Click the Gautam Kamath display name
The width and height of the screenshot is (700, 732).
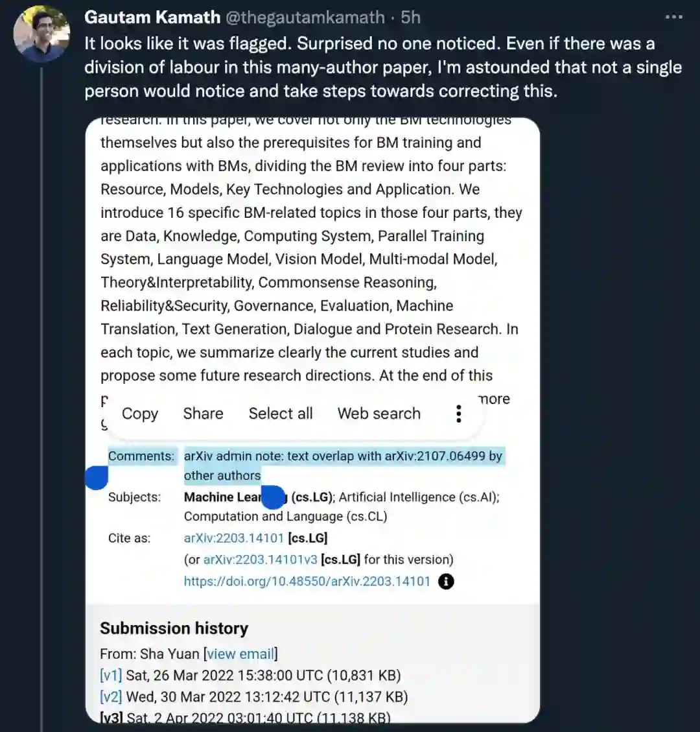[x=152, y=17]
